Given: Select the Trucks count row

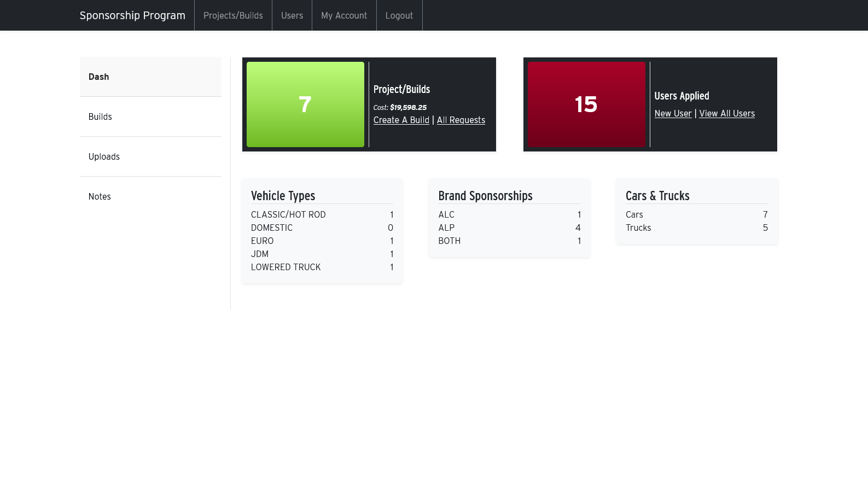Looking at the screenshot, I should [x=697, y=228].
